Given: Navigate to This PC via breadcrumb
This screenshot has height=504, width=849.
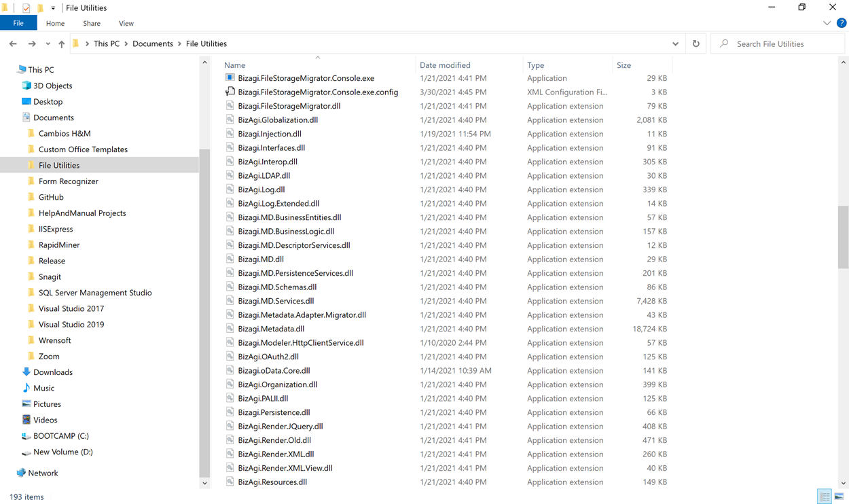Looking at the screenshot, I should pyautogui.click(x=107, y=43).
